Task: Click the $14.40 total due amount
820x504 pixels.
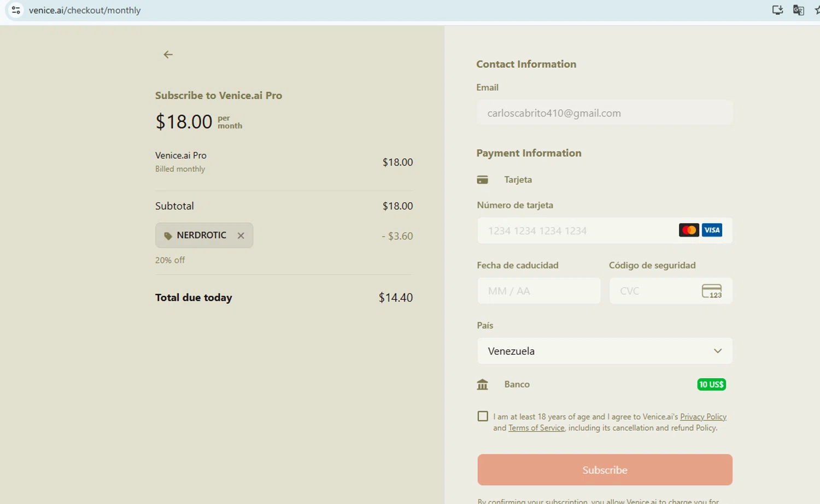Action: click(x=396, y=297)
